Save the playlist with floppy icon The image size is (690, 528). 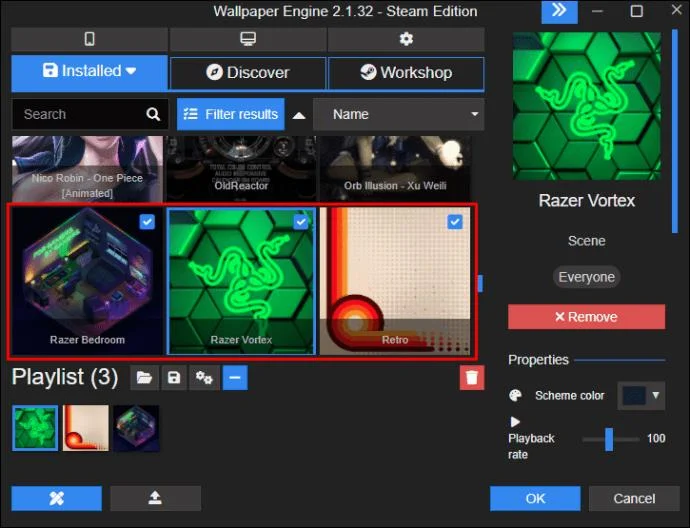coord(174,378)
